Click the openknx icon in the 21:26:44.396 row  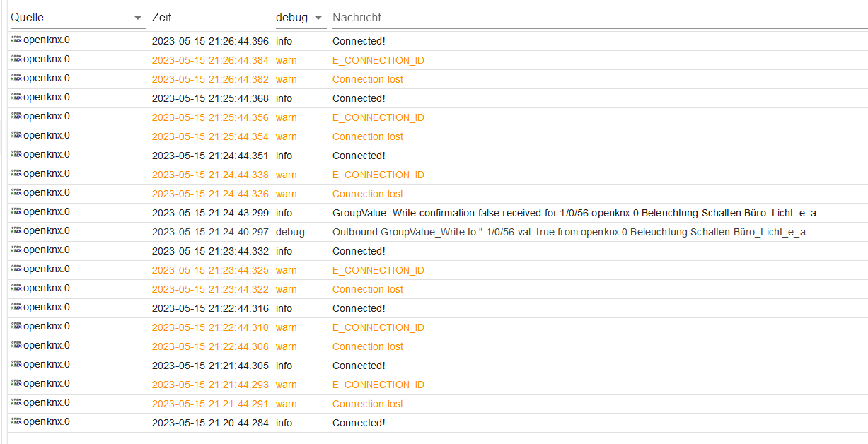[16, 40]
